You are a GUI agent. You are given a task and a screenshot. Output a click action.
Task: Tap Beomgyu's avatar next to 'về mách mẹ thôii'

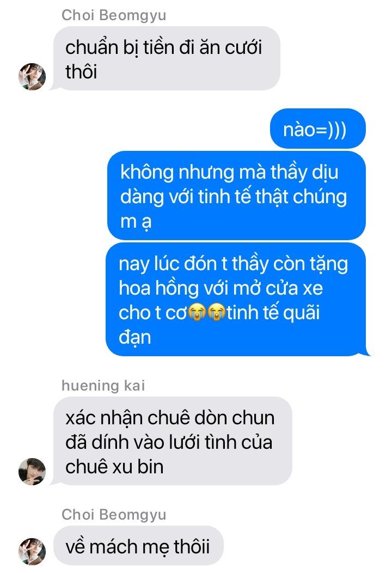click(x=32, y=551)
